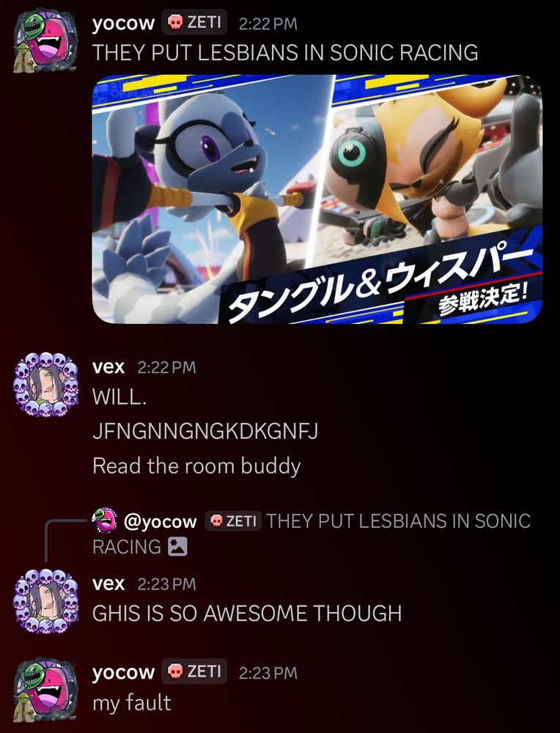Click the yocow username above "my fault"
Screen dimensions: 560x733
pos(123,671)
